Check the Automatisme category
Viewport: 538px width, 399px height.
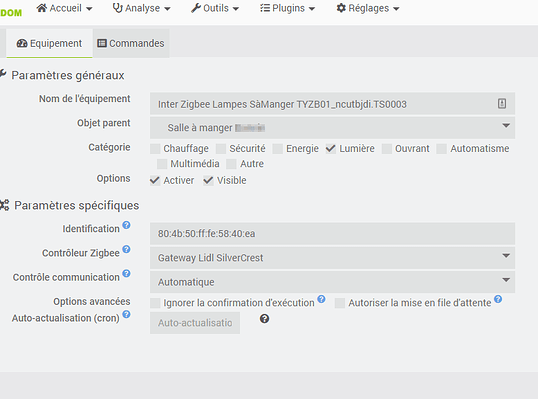click(442, 149)
